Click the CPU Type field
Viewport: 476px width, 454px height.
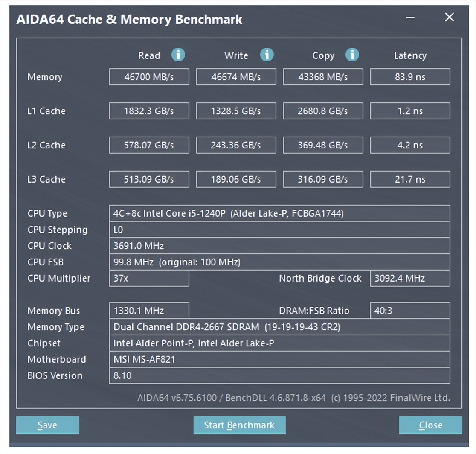click(x=279, y=213)
